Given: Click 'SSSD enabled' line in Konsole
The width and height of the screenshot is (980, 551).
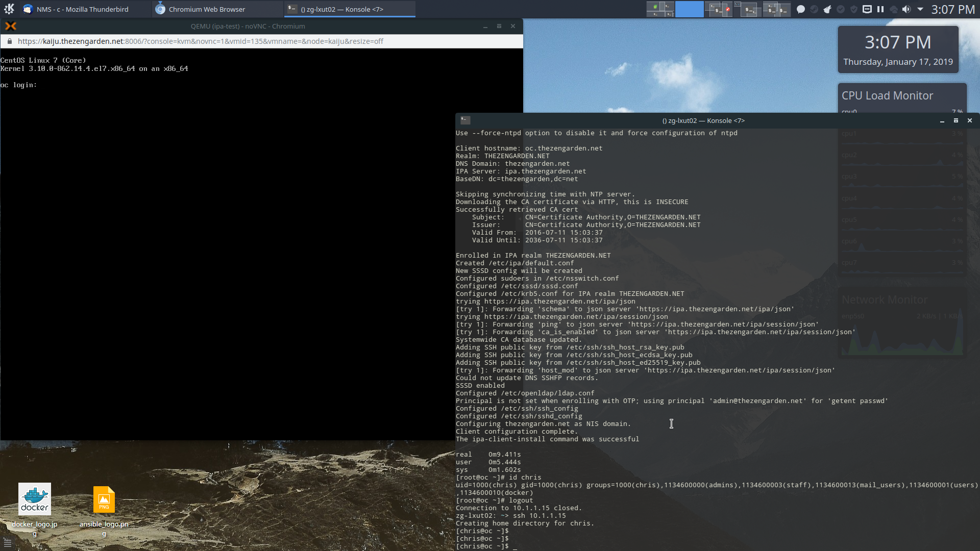Looking at the screenshot, I should click(480, 385).
